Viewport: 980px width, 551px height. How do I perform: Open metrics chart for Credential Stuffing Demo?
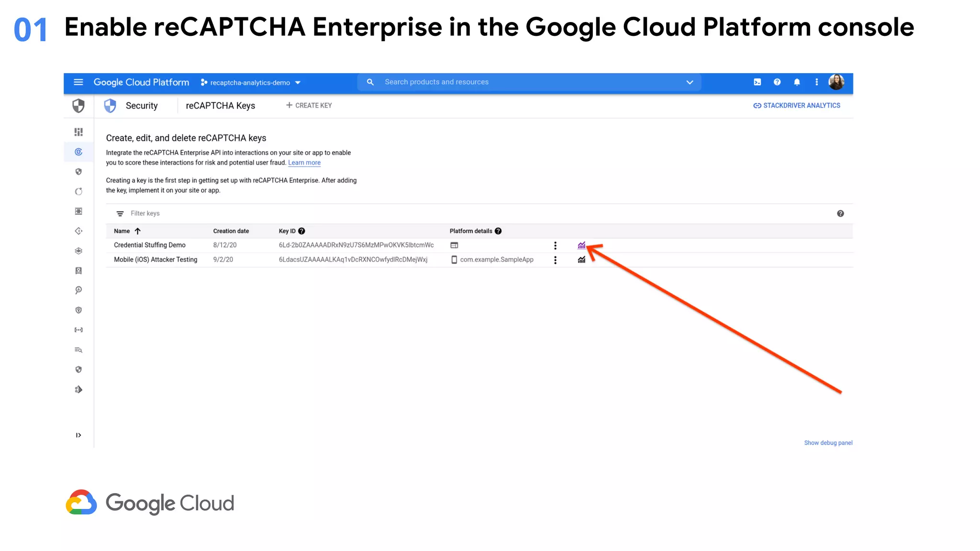581,245
